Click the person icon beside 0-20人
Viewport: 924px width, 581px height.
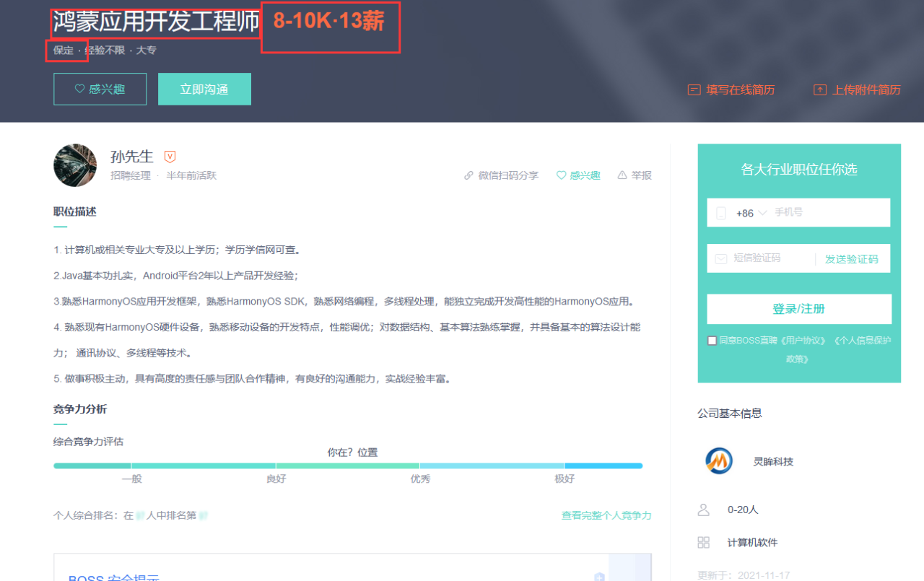704,510
